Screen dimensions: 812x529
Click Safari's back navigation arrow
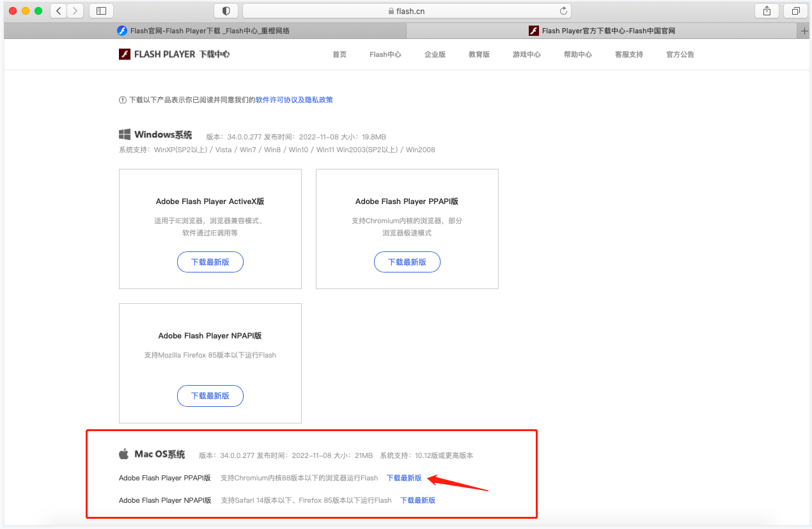59,11
